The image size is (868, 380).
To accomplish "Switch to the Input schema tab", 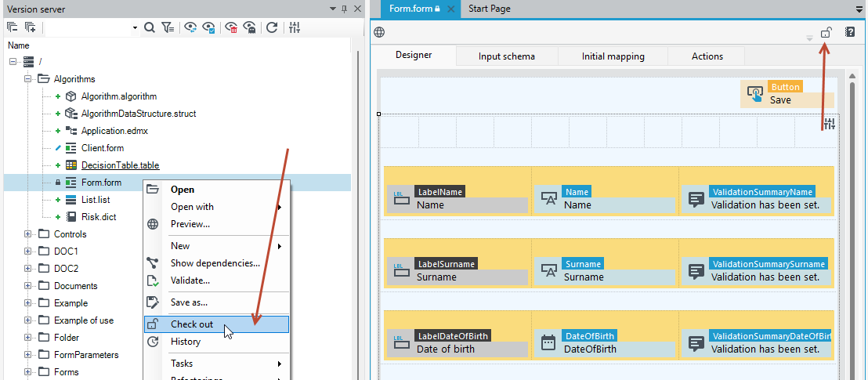I will tap(507, 56).
